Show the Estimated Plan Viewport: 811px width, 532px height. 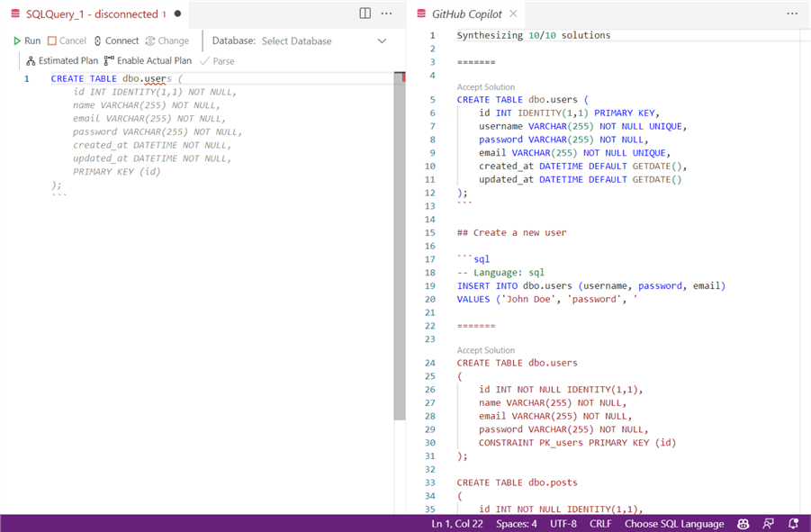point(62,61)
